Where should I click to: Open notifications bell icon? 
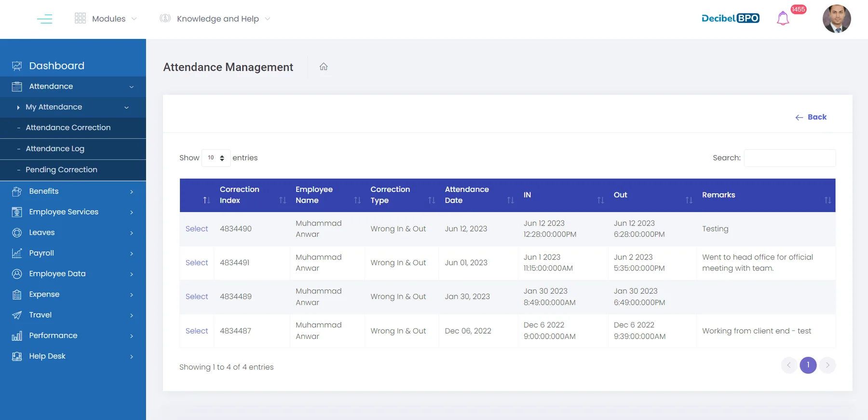point(783,18)
